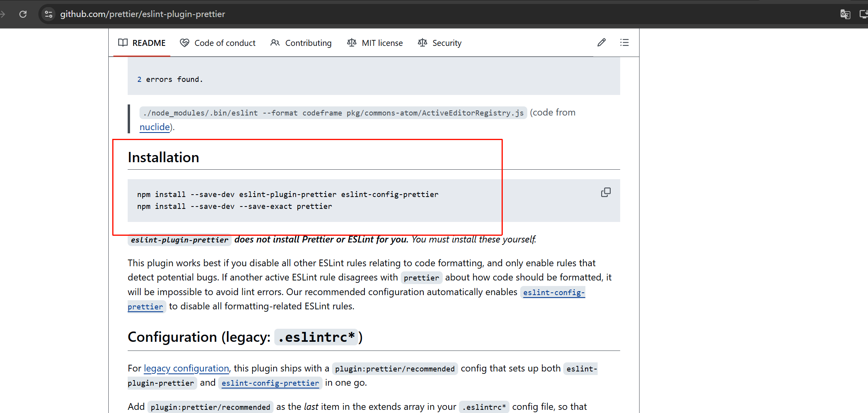Click the ./node_modules/.bin/eslint command code

point(333,113)
